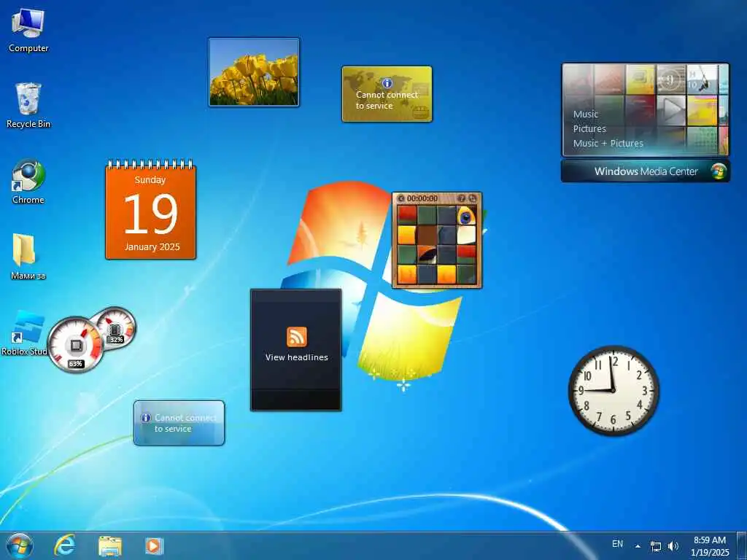
Task: Open the network tray icon
Action: click(x=656, y=547)
